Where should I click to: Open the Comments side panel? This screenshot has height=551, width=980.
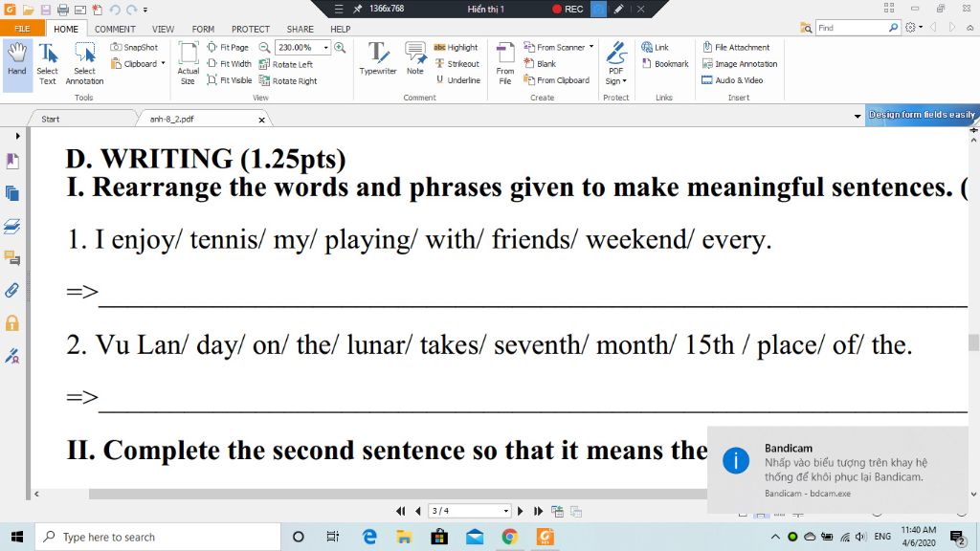click(x=11, y=258)
